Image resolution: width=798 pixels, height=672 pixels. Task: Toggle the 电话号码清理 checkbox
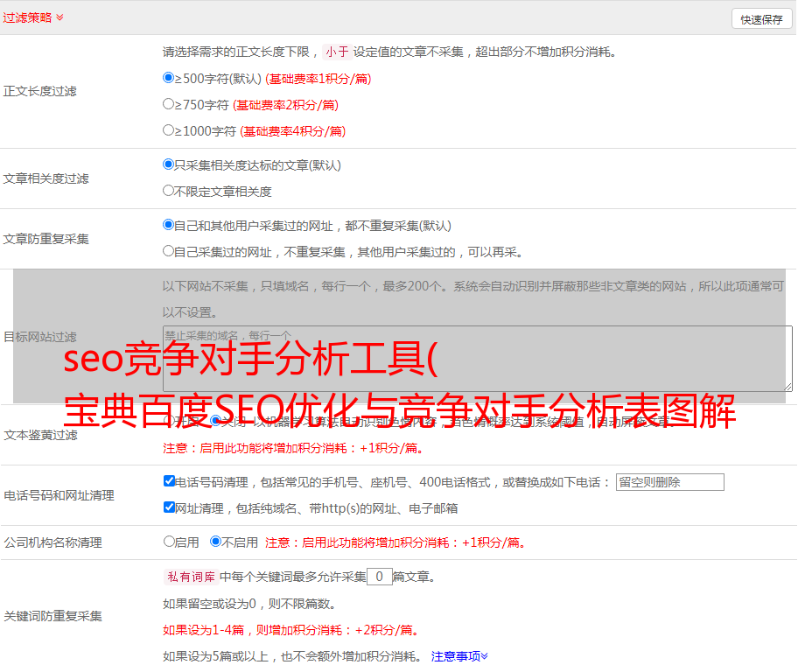tap(169, 481)
